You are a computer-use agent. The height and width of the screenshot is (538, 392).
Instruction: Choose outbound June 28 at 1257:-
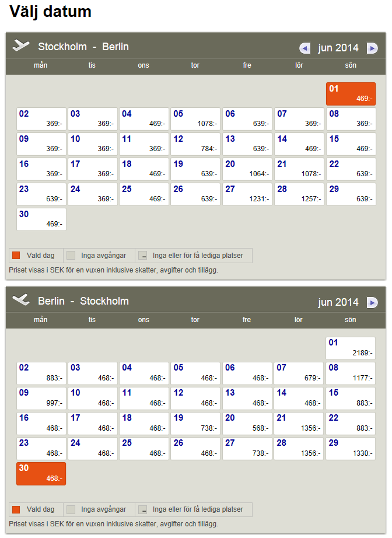[299, 194]
